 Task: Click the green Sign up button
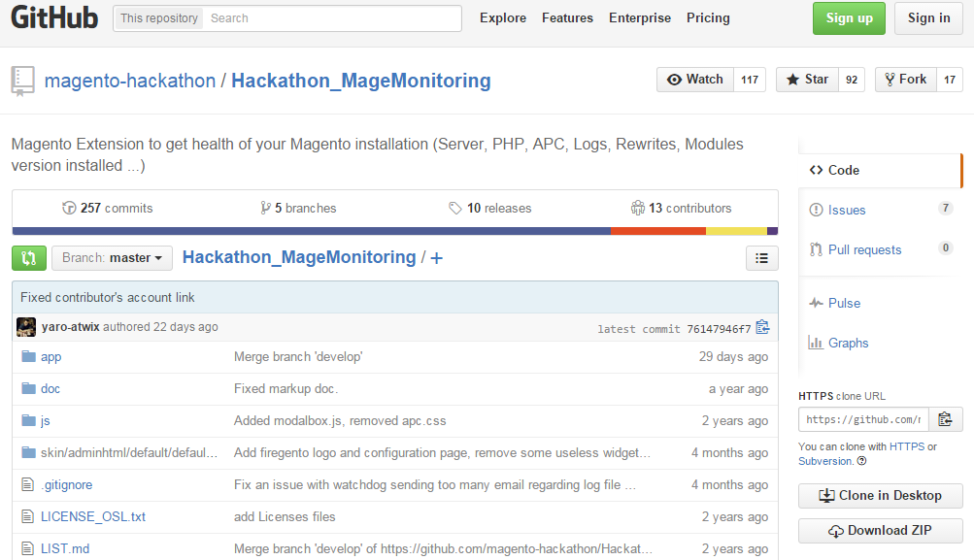[849, 18]
